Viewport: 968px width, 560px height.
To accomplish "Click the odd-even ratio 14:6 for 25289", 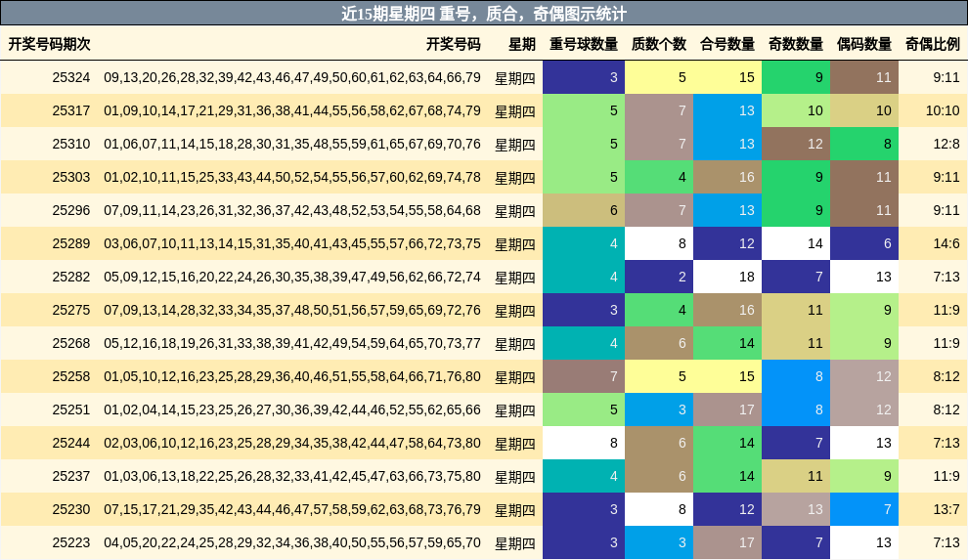I will coord(946,243).
